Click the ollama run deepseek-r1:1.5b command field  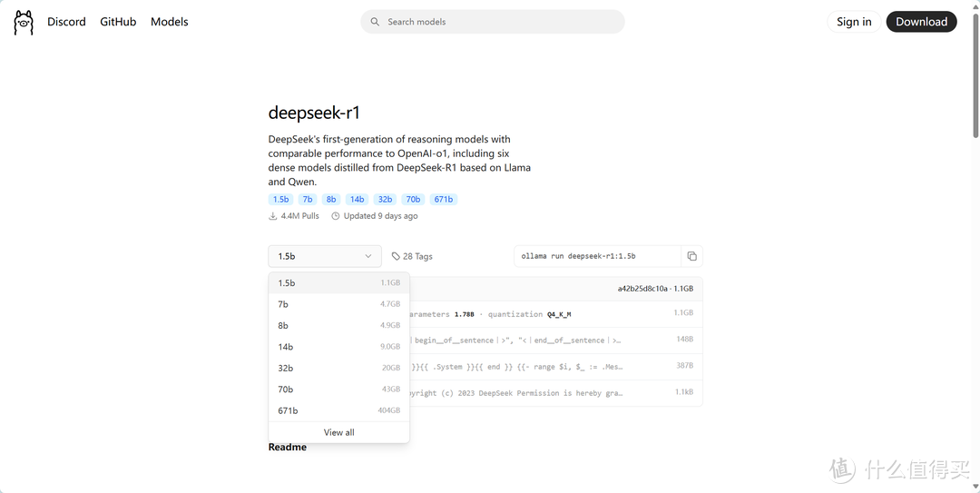click(x=597, y=256)
